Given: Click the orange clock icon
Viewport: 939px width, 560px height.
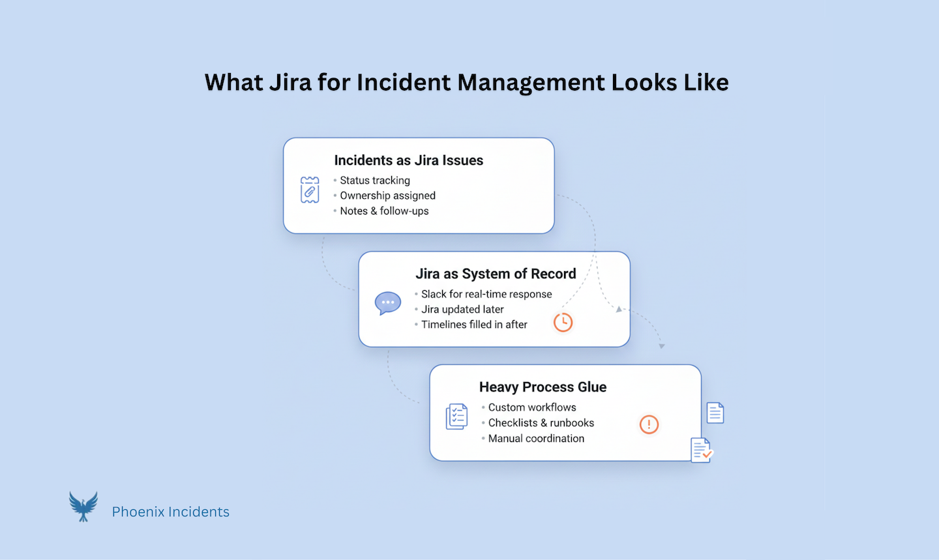Looking at the screenshot, I should pos(563,322).
